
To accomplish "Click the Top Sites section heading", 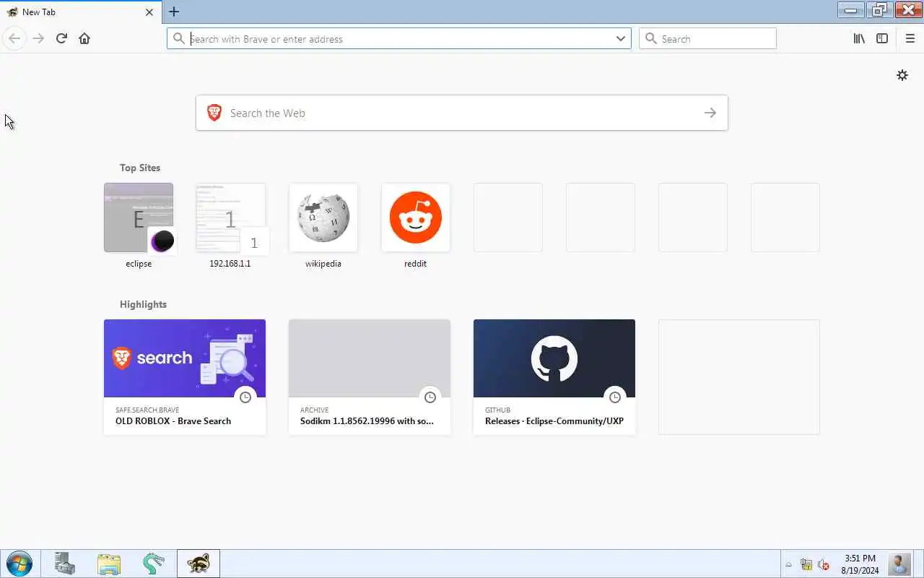I will click(x=140, y=168).
